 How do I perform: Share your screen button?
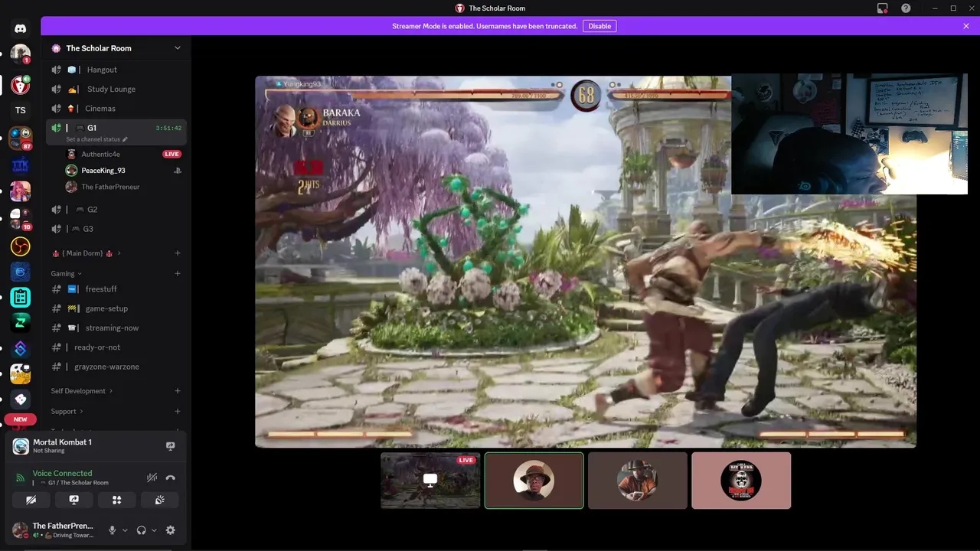[x=74, y=500]
